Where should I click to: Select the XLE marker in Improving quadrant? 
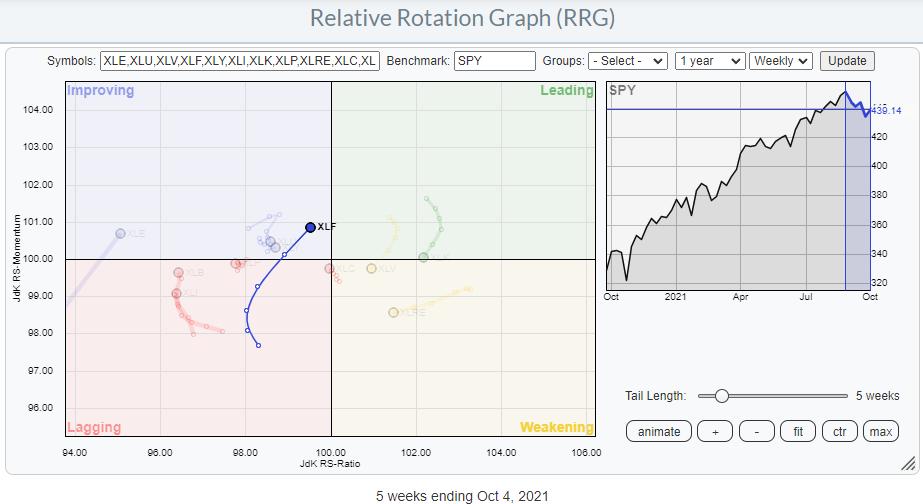tap(121, 233)
